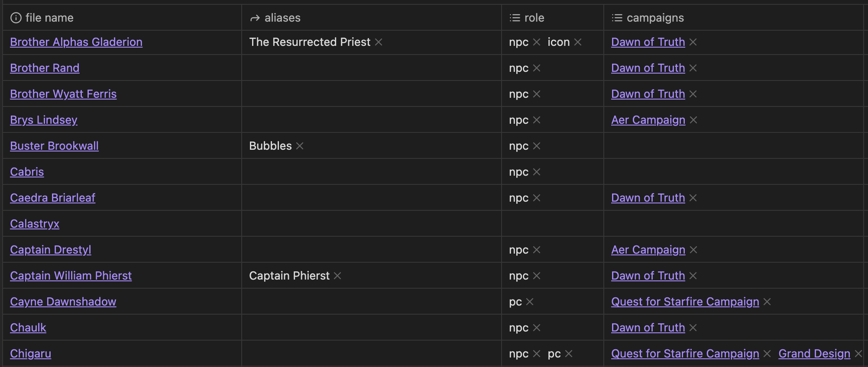Remove the npc role from Cabris
Viewport: 868px width, 367px height.
click(536, 172)
